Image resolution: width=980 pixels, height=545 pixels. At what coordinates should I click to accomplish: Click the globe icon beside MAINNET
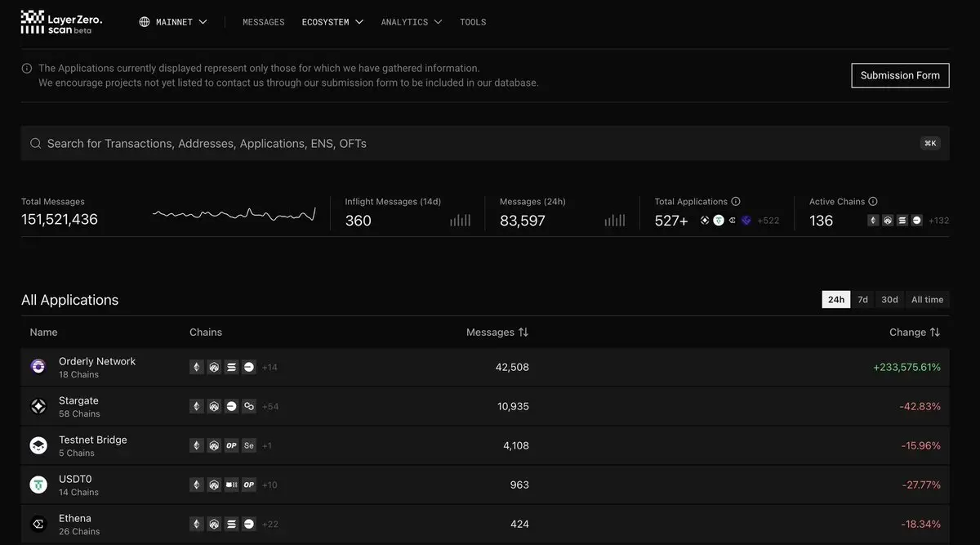pyautogui.click(x=145, y=22)
